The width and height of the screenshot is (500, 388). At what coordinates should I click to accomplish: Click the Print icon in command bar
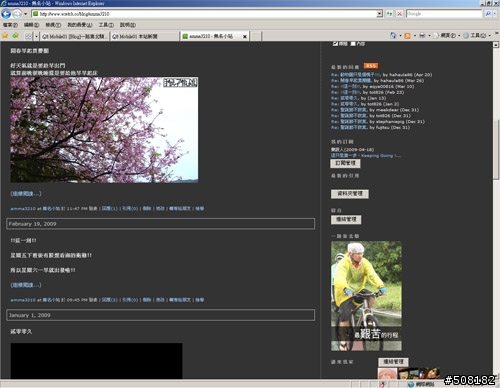422,35
